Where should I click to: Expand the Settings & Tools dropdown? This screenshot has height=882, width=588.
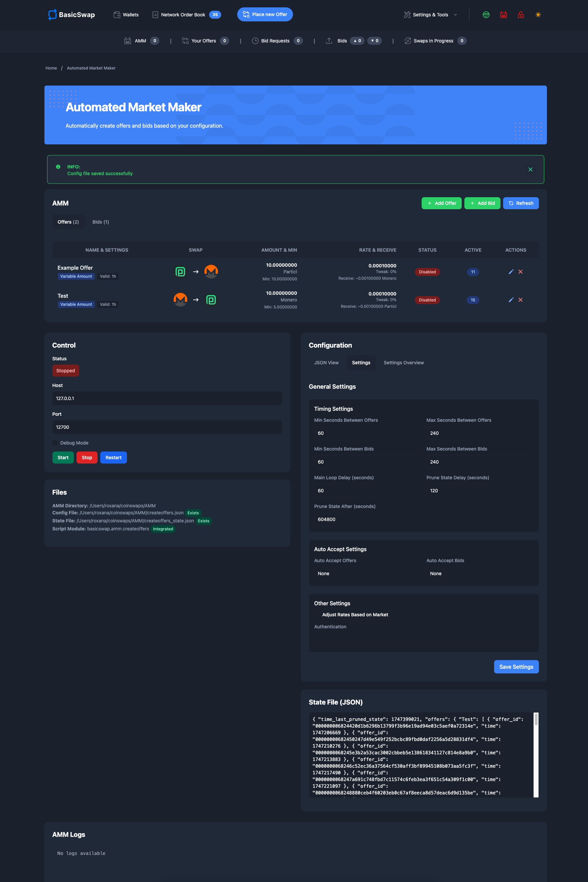(431, 15)
